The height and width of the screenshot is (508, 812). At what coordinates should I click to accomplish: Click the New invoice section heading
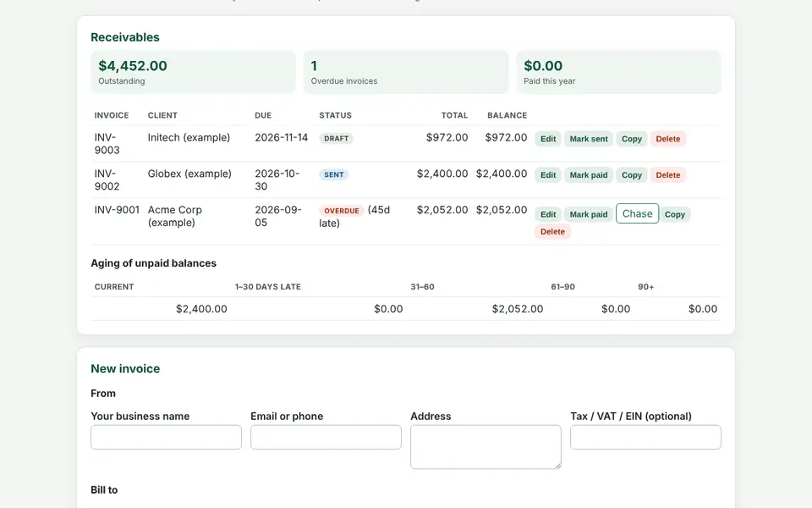[125, 368]
